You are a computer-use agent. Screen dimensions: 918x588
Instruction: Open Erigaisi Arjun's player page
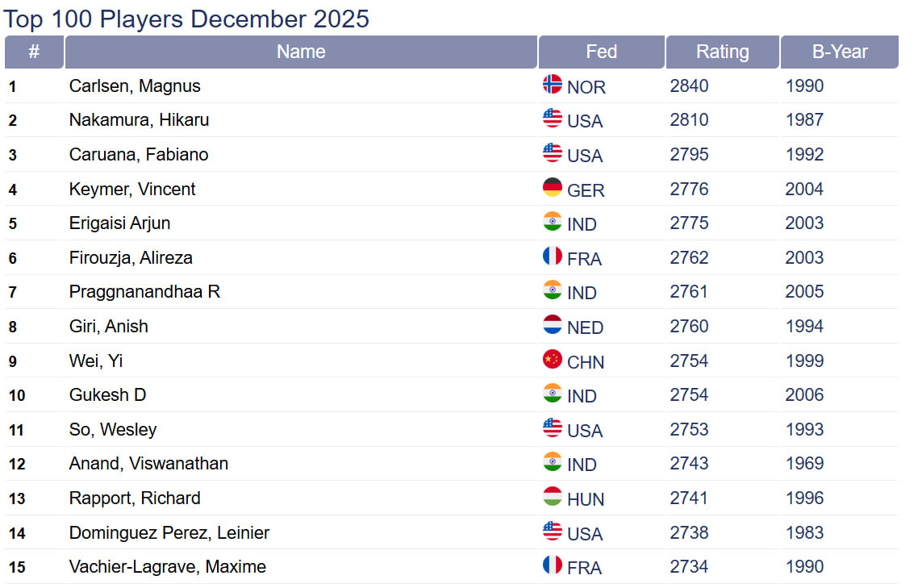(119, 223)
